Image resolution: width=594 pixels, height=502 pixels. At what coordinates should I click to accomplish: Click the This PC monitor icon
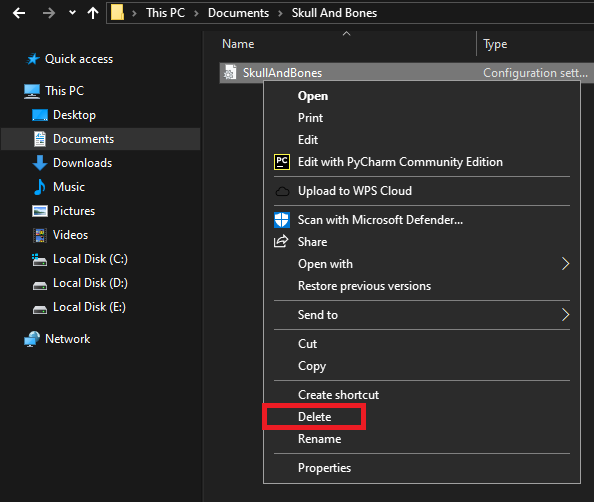coord(32,91)
